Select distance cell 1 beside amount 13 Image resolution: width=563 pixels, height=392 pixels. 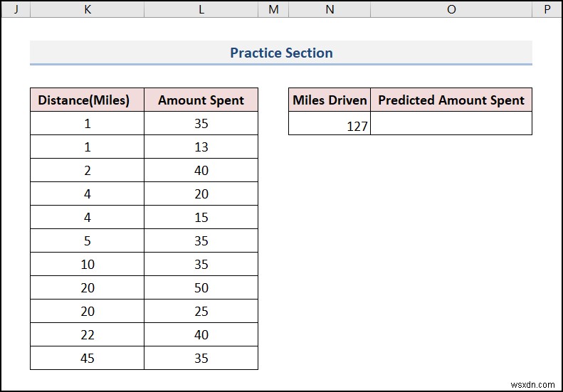[88, 147]
